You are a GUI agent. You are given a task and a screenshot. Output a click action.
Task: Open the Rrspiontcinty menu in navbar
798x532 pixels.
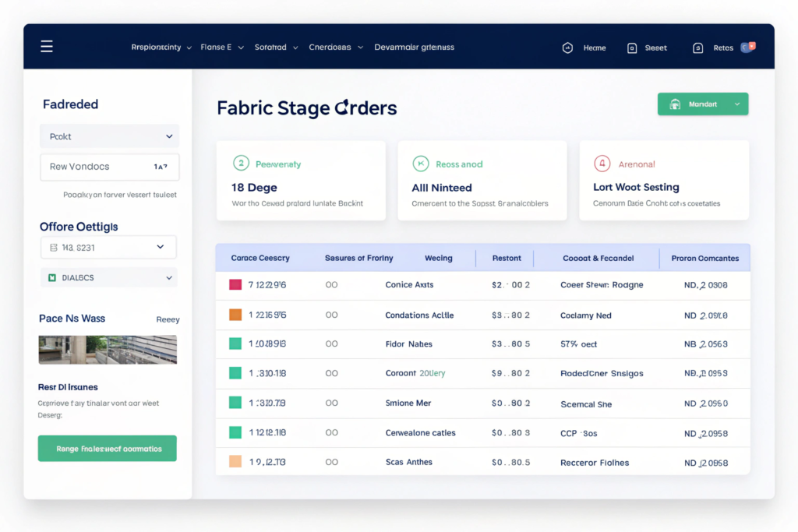pos(161,48)
